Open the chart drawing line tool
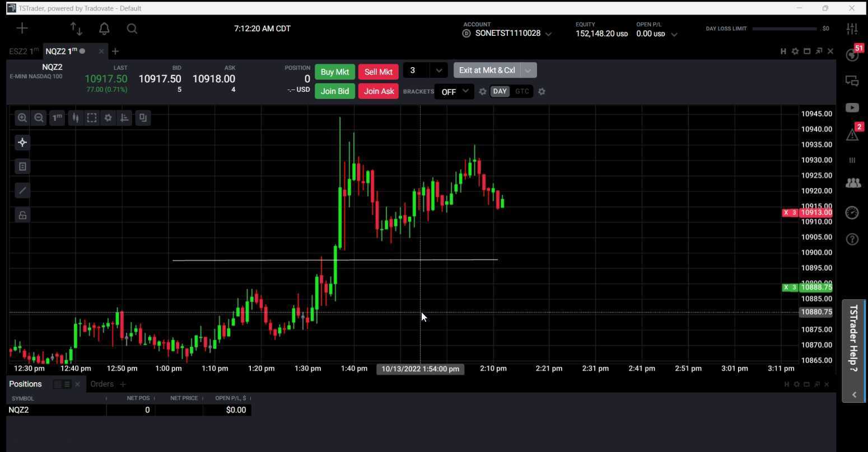Screen dimensions: 868x452 [x=22, y=190]
